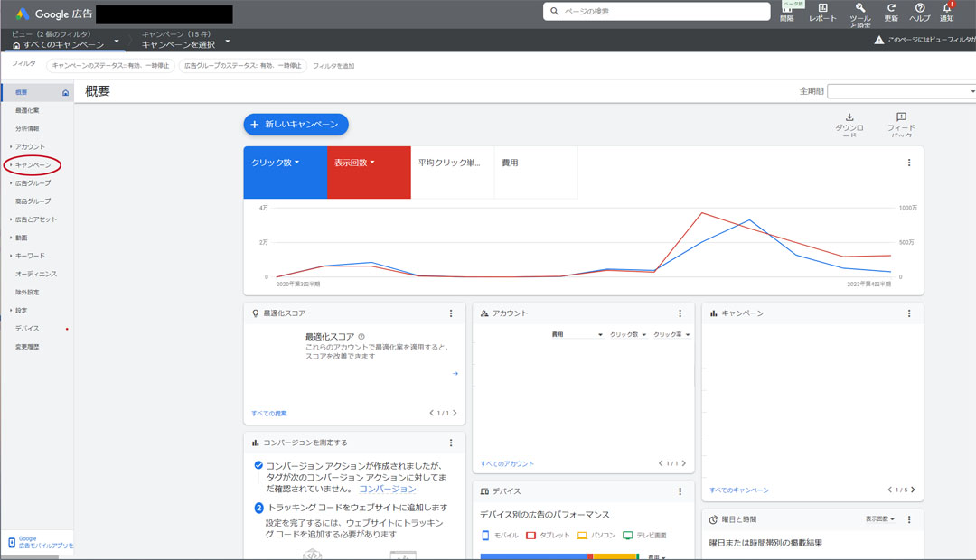Open the chart card three-dot menu

pyautogui.click(x=908, y=163)
